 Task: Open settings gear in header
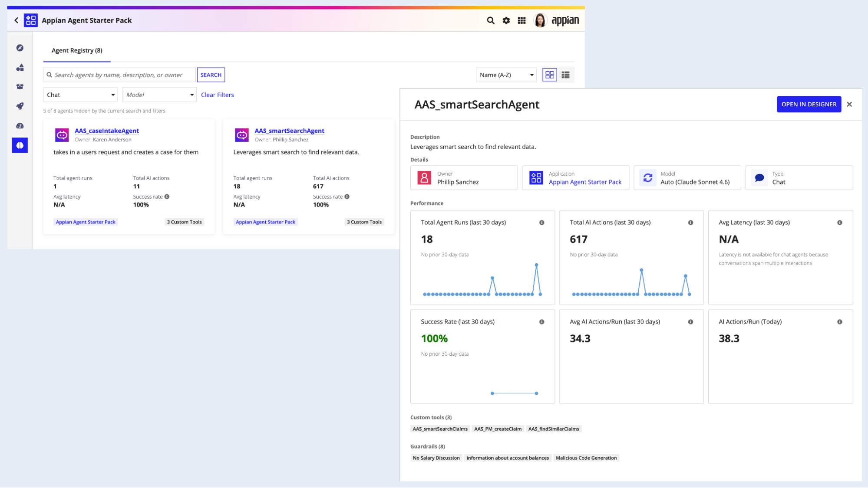pyautogui.click(x=506, y=20)
